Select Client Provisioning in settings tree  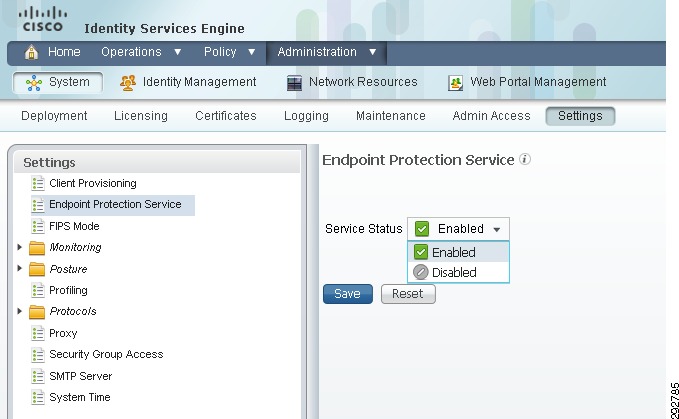[93, 183]
